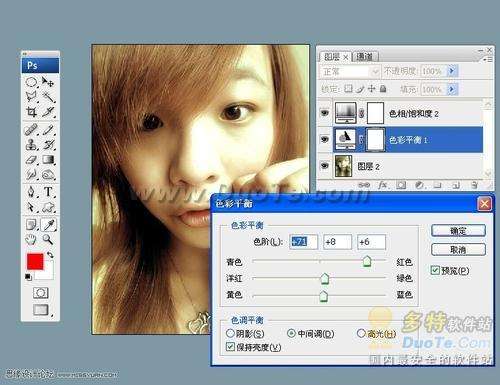Select the Smudge tool

pos(31,175)
